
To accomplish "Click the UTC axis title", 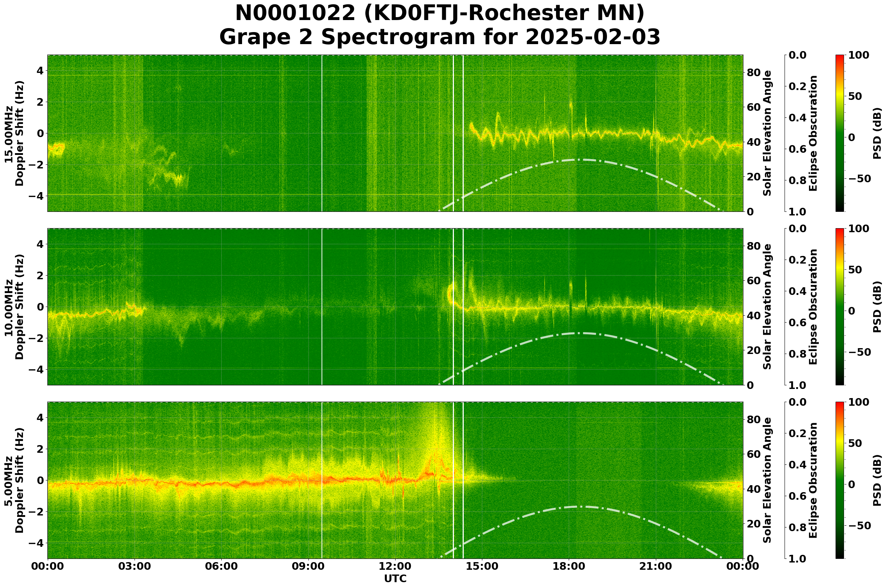I will [394, 579].
